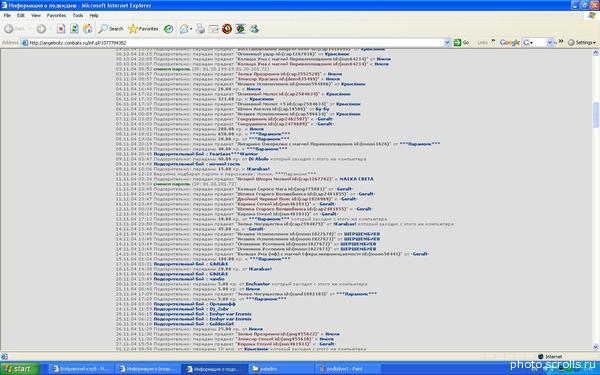The height and width of the screenshot is (375, 600).
Task: Click the red round toolbar icon
Action: click(x=227, y=29)
